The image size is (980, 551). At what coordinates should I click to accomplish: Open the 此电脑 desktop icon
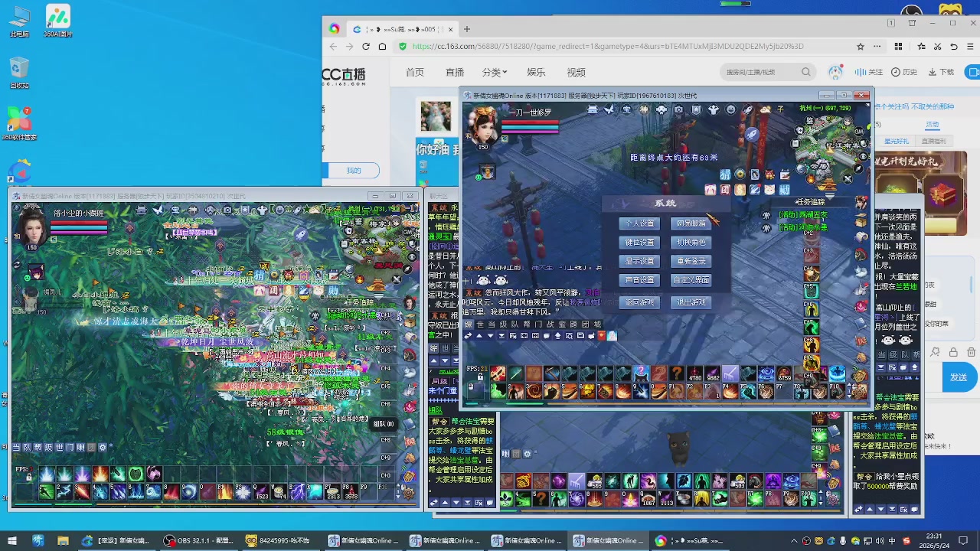tap(19, 22)
